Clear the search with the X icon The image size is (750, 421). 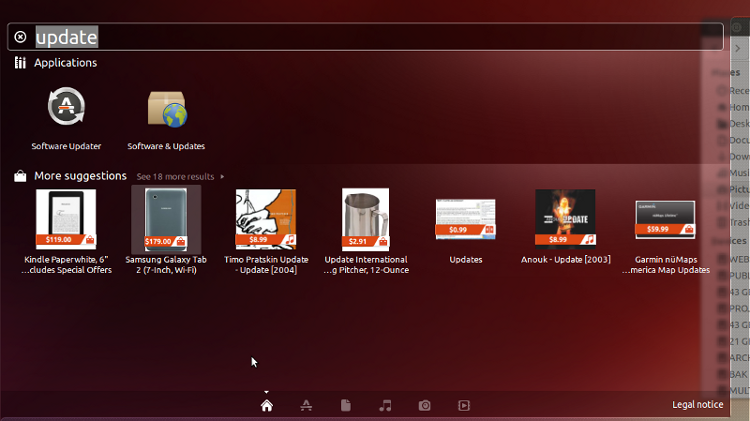[x=20, y=37]
